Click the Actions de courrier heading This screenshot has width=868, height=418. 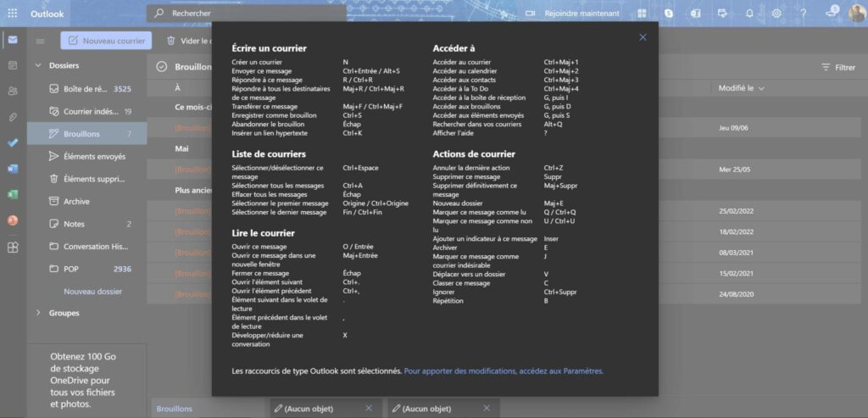474,154
